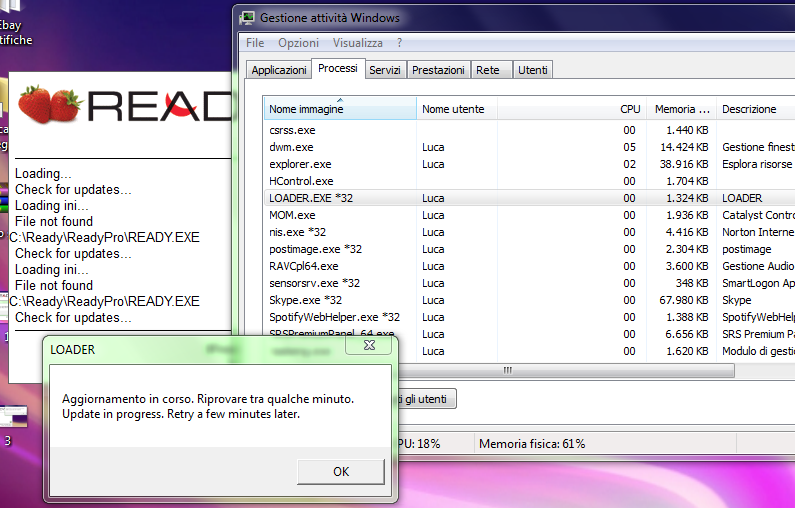795x508 pixels.
Task: Sort by the Descrizione column header
Action: click(x=755, y=108)
